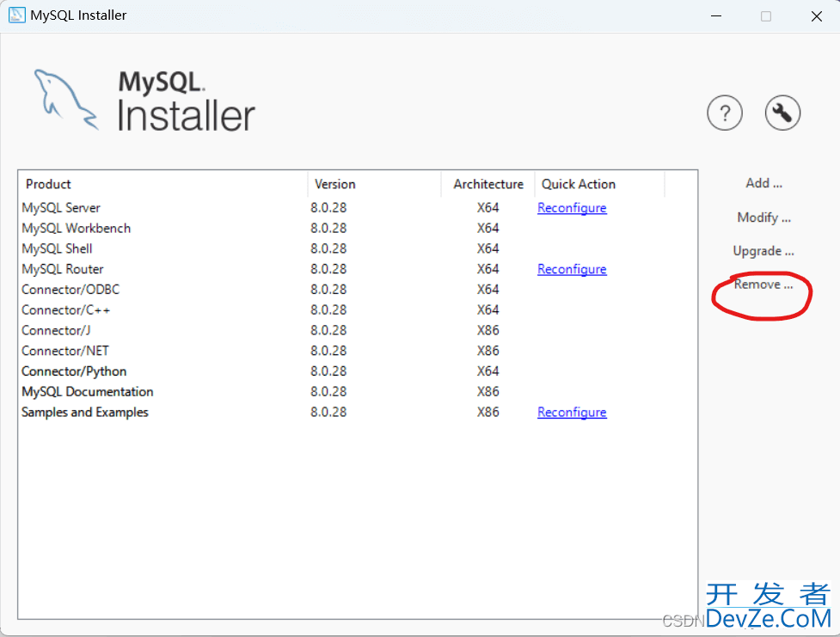Click X86 cell in MySQL Documentation row

(488, 392)
